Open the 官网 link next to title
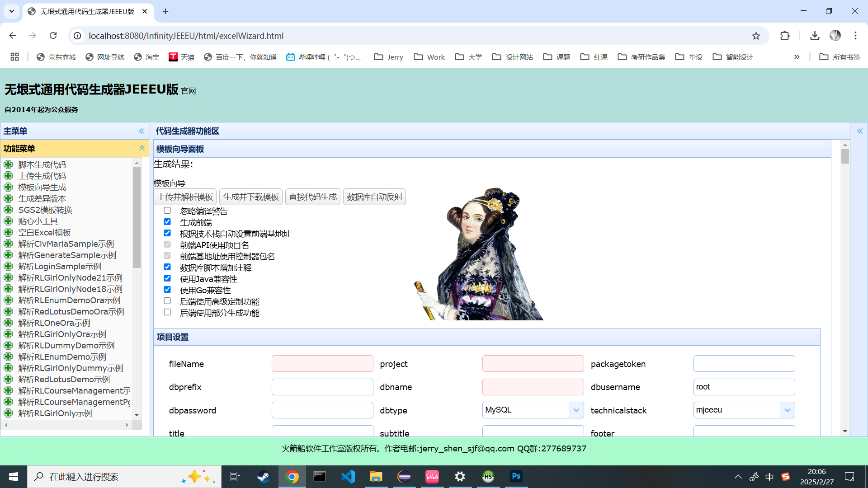Viewport: 868px width, 488px height. 189,91
